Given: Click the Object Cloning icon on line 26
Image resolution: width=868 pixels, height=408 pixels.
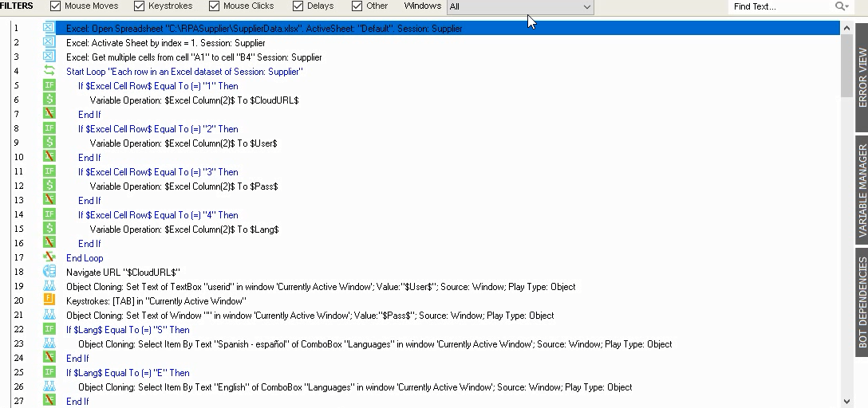Looking at the screenshot, I should pos(49,387).
